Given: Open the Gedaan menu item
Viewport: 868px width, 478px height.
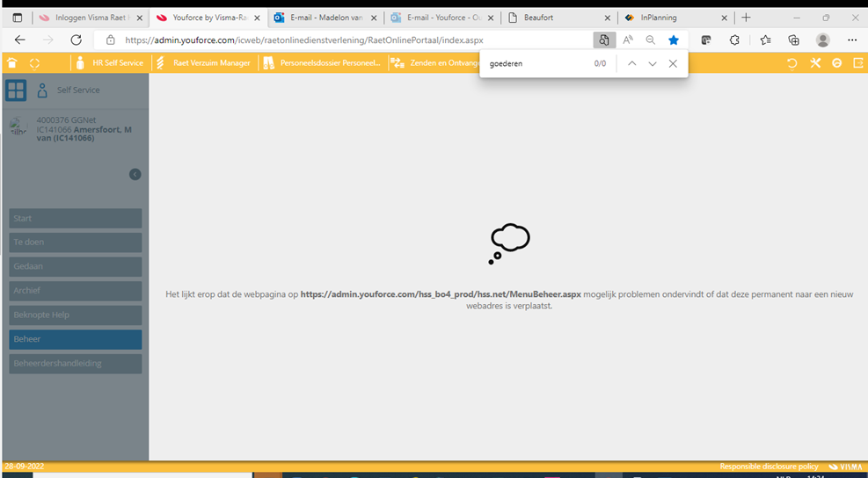Looking at the screenshot, I should point(76,266).
